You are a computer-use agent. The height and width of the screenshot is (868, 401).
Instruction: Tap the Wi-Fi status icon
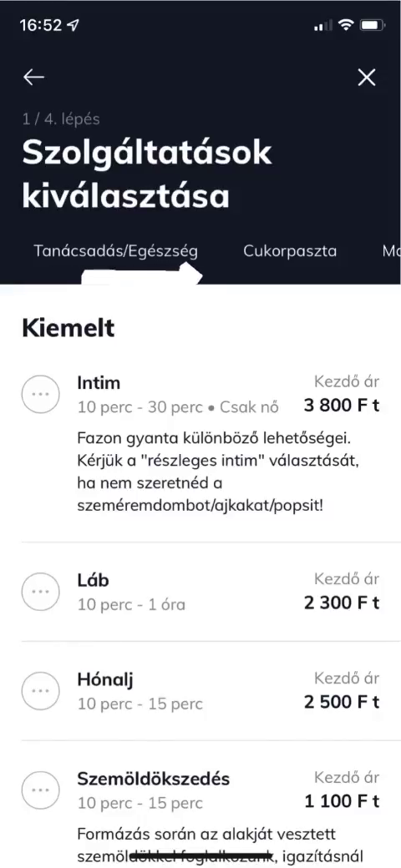click(x=346, y=25)
